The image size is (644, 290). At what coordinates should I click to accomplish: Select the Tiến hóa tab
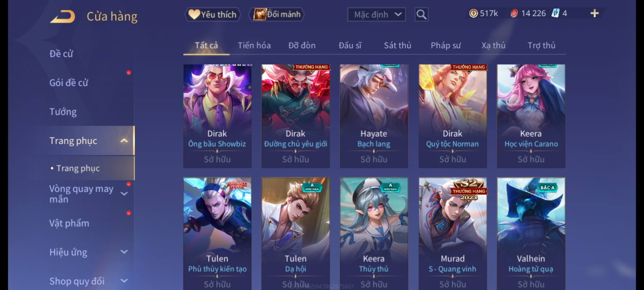[254, 45]
